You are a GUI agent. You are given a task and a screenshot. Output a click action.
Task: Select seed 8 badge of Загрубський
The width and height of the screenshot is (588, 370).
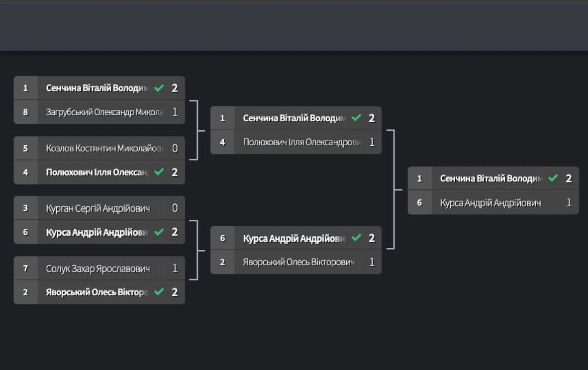point(26,112)
